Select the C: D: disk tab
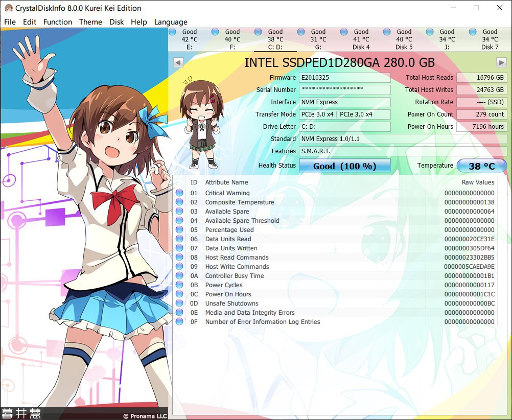512x420 pixels. 275,39
